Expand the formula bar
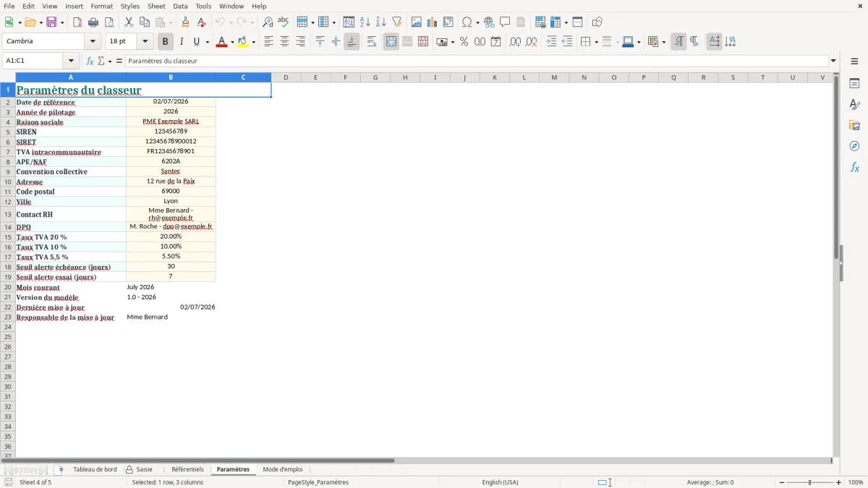Screen dimensions: 868x488 click(833, 61)
